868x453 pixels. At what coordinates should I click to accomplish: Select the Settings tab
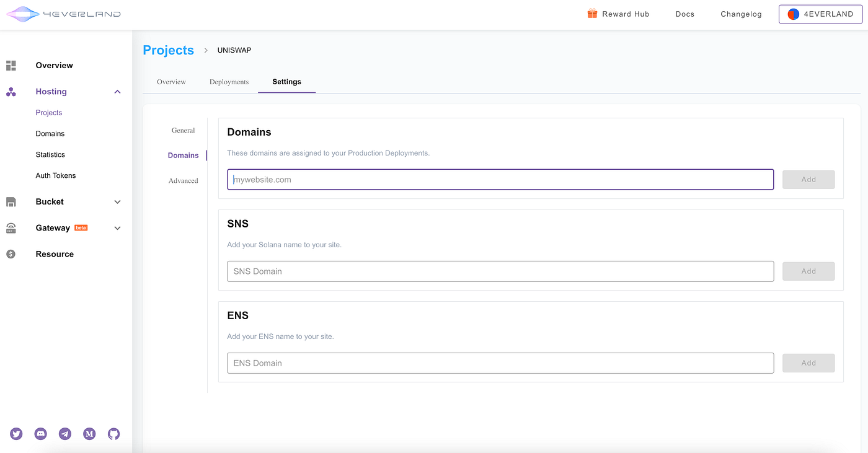click(x=286, y=82)
